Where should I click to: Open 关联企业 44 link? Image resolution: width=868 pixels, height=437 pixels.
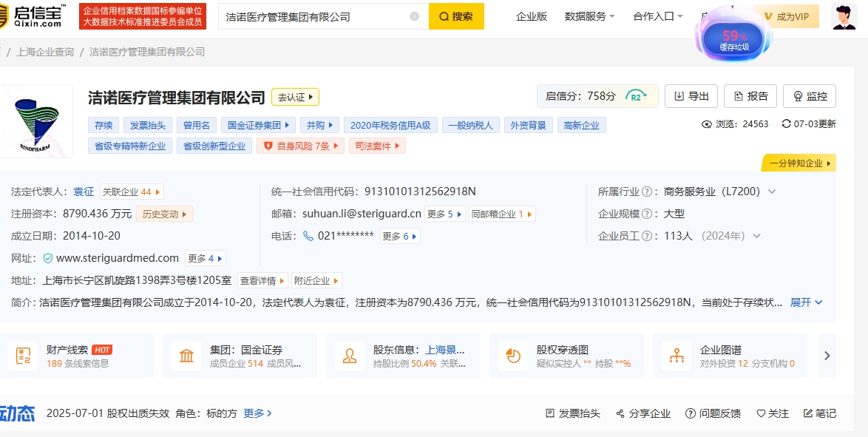(132, 192)
